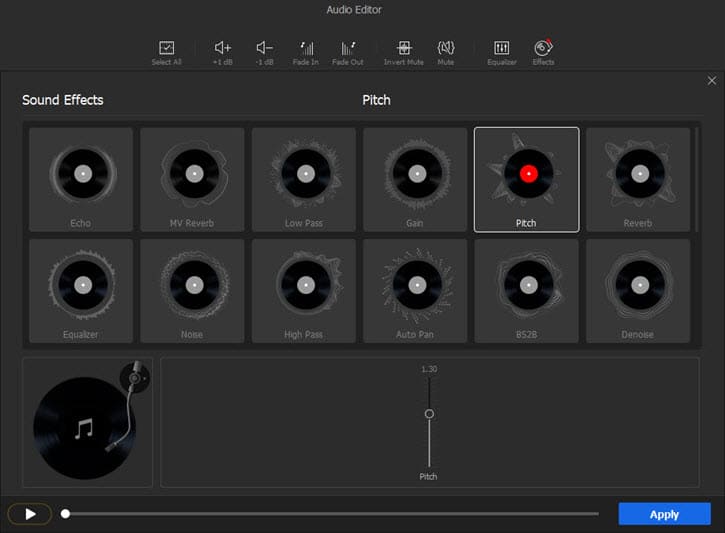Click the playback progress bar handle
This screenshot has height=533, width=725.
point(66,514)
